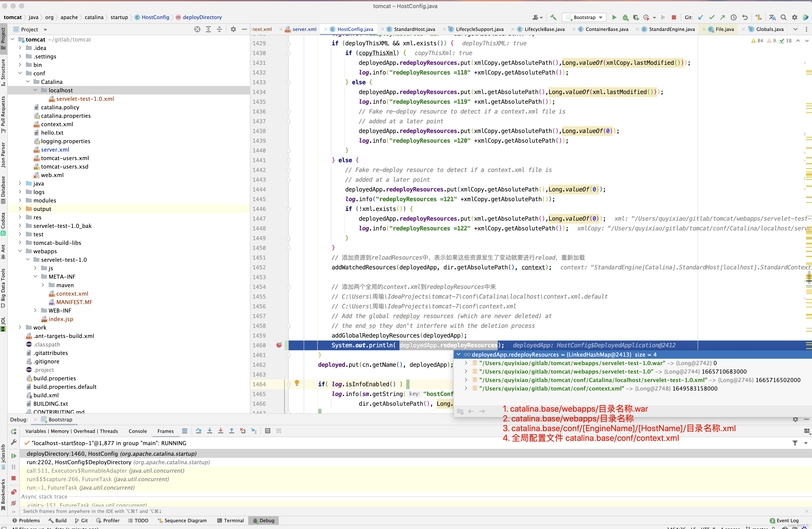Toggle the Bookmarks tool window side button
Image resolution: width=812 pixels, height=529 pixels.
tap(3, 494)
